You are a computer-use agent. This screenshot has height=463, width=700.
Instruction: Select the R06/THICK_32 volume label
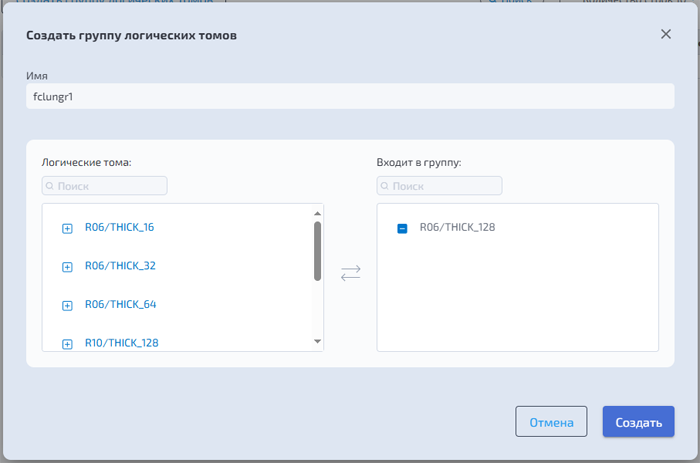pyautogui.click(x=120, y=266)
